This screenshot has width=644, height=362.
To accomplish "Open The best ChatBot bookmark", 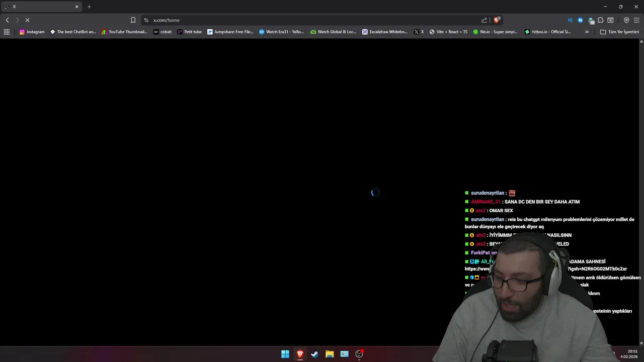I will pos(73,32).
